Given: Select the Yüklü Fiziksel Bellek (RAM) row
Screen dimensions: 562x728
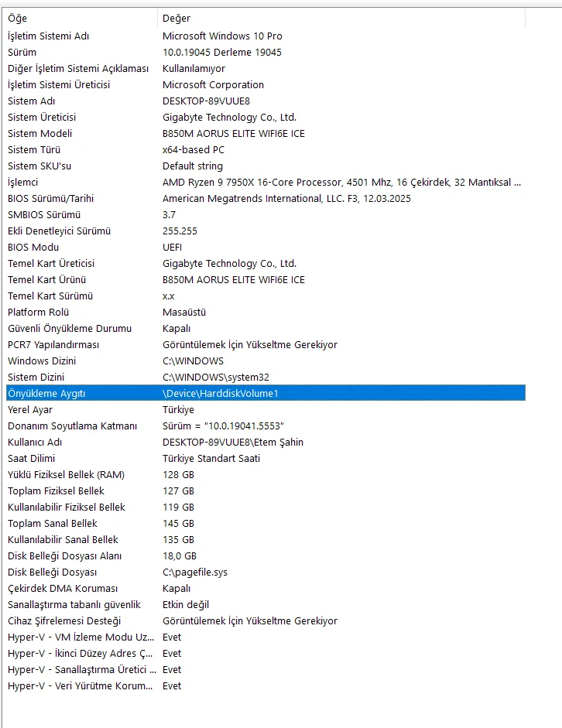Looking at the screenshot, I should pyautogui.click(x=266, y=474).
